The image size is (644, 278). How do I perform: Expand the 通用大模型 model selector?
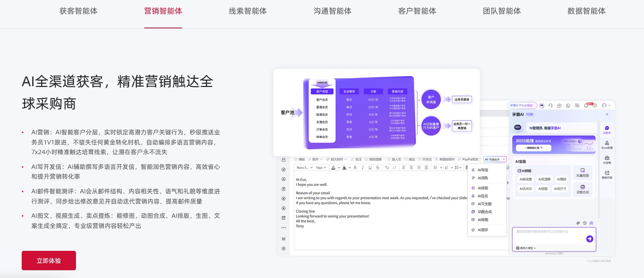(x=526, y=248)
